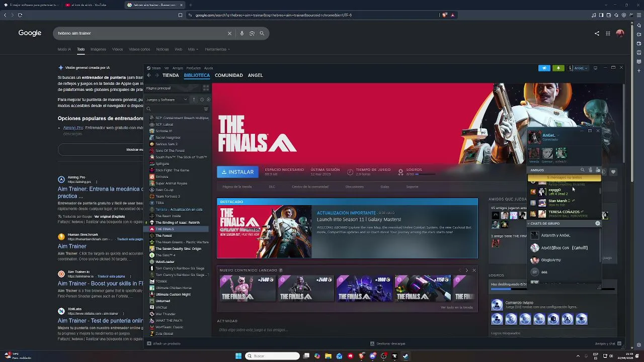Open Gestionar descargas

388,344
